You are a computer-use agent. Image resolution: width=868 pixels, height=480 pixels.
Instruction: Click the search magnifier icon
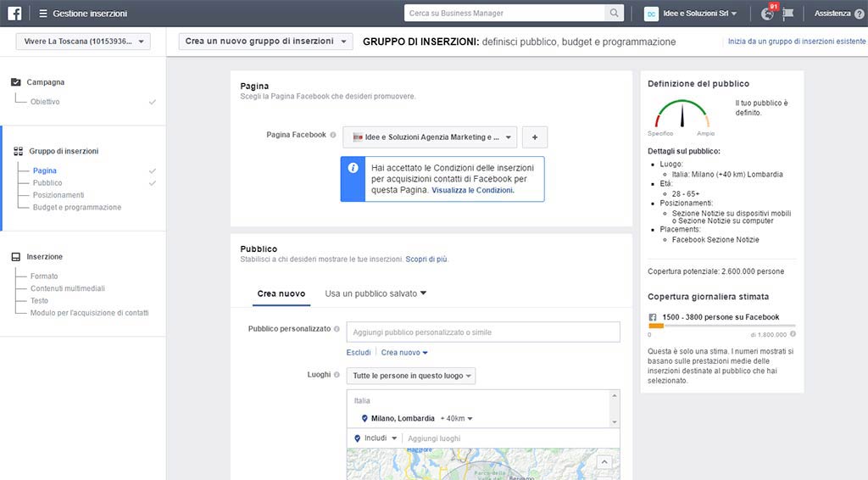pos(614,13)
